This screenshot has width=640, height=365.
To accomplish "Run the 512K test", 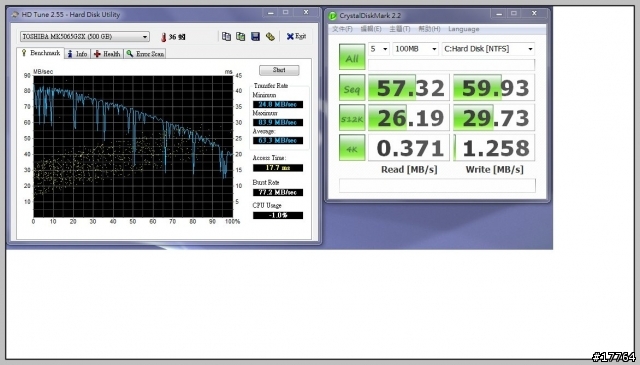I will click(x=352, y=118).
